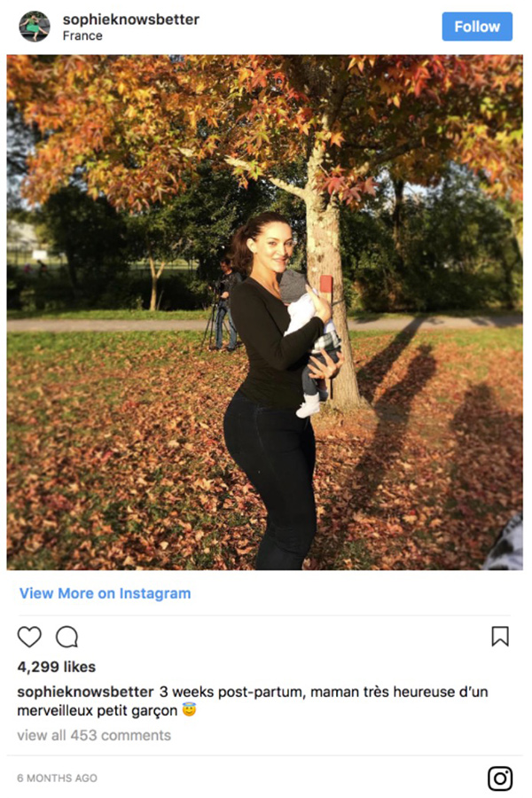Like the post with the heart icon
The image size is (532, 798).
pos(29,636)
